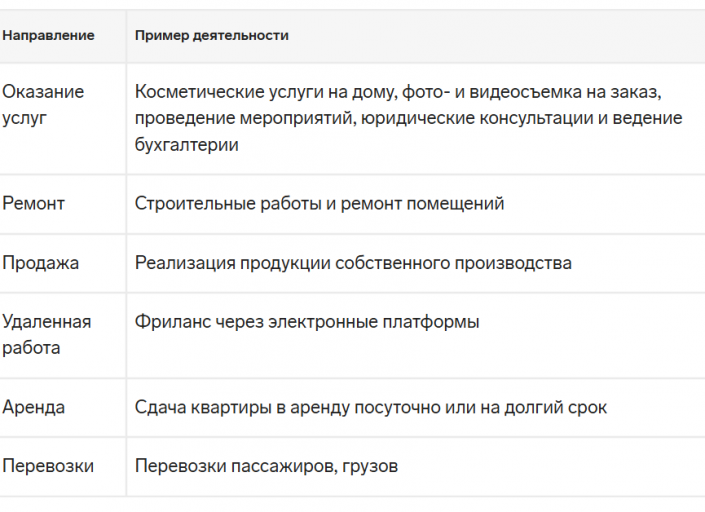Select the "Оказание услуг" direction cell
The height and width of the screenshot is (512, 705).
[43, 105]
